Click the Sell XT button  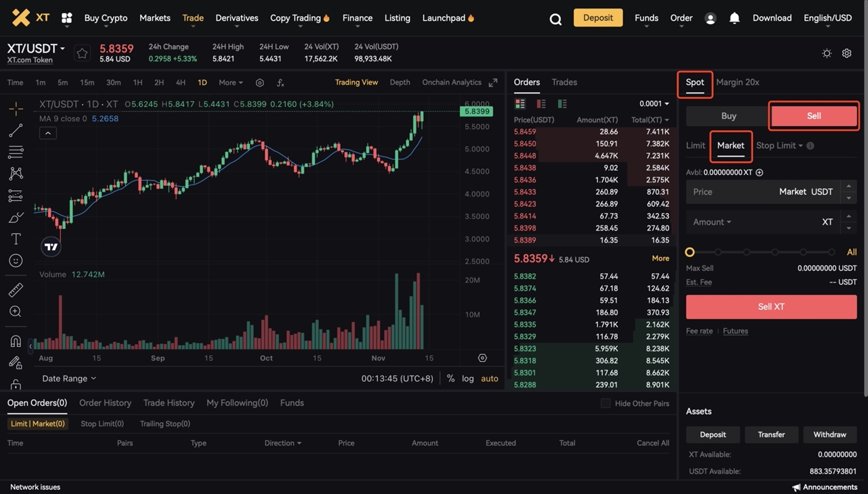coord(771,307)
